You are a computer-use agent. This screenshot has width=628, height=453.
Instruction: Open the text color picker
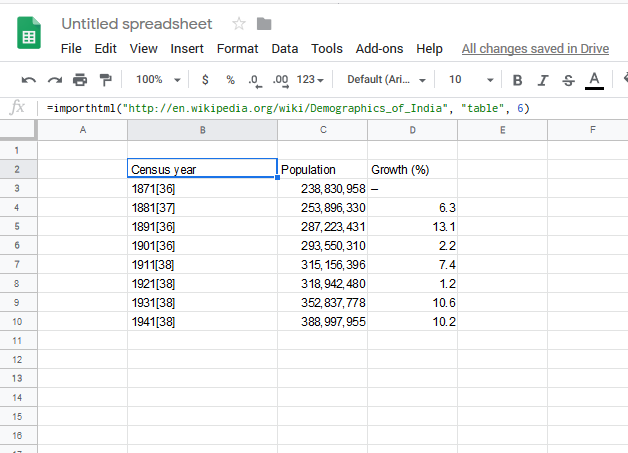594,80
